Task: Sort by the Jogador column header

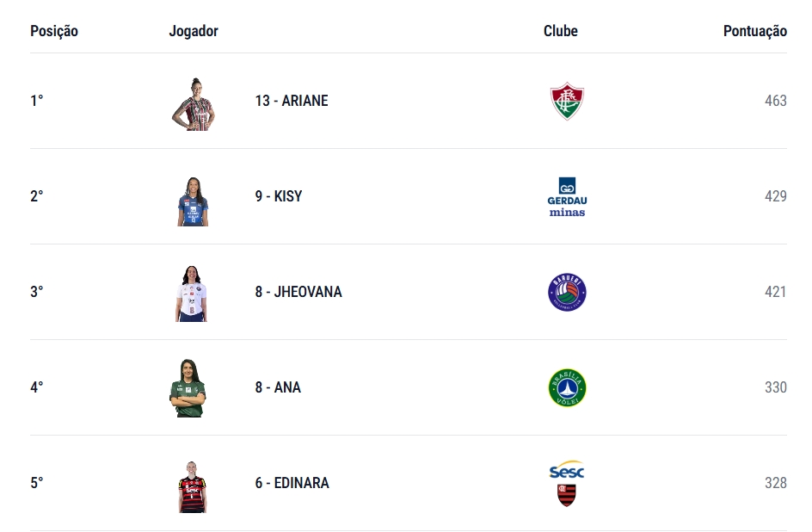Action: (194, 31)
